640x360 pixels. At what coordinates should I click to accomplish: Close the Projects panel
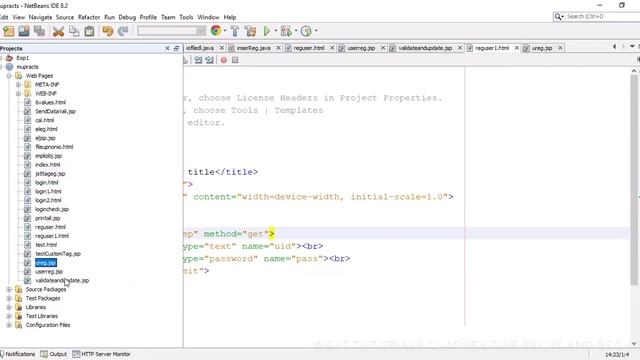point(167,49)
